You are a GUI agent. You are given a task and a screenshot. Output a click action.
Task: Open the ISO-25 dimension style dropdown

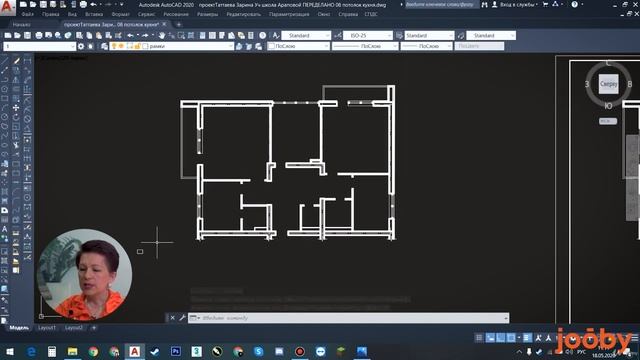point(367,36)
